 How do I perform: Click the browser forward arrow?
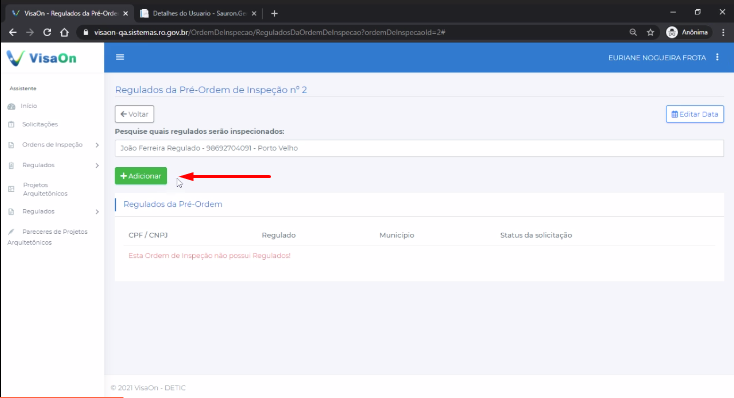(x=30, y=32)
